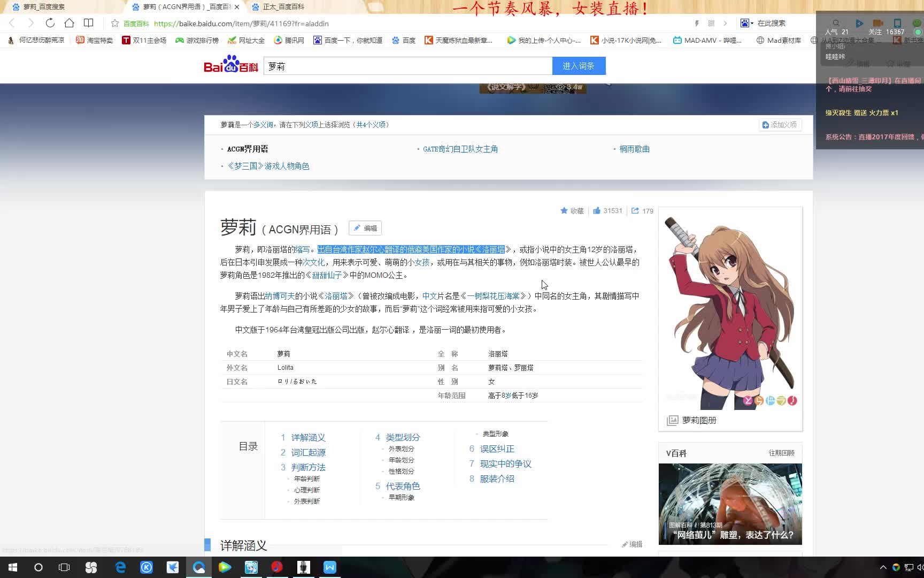Click the 进入词条 button
The width and height of the screenshot is (924, 578).
[579, 66]
